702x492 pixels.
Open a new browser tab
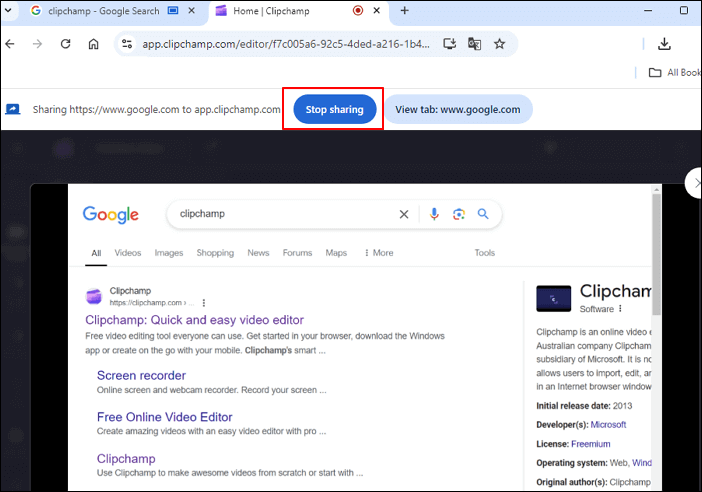point(404,11)
